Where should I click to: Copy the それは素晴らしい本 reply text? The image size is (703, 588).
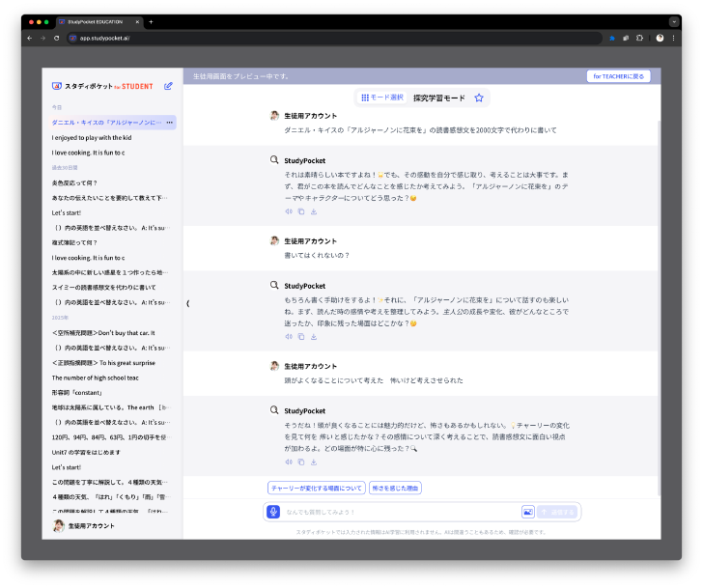(301, 211)
